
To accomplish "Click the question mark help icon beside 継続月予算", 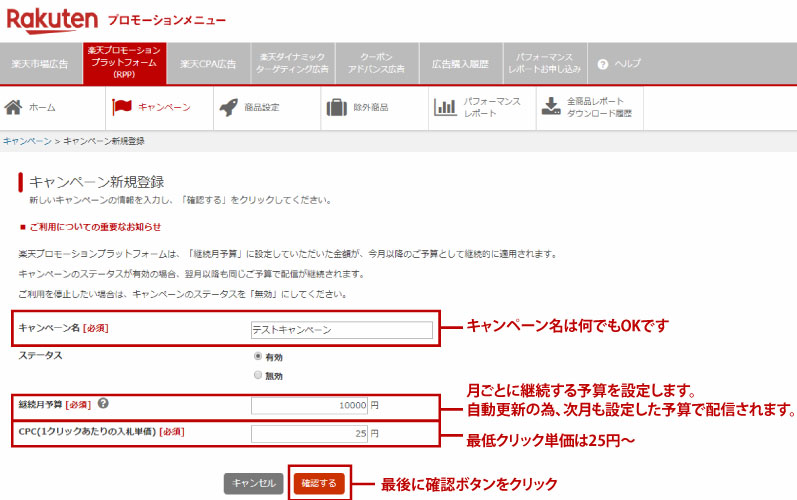I will pos(103,405).
